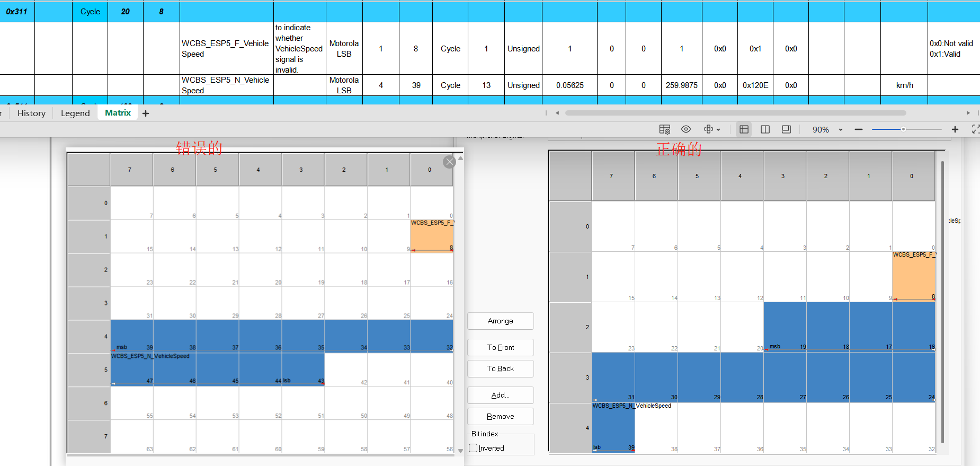Click the zoom slider handle
The image size is (980, 466).
903,129
